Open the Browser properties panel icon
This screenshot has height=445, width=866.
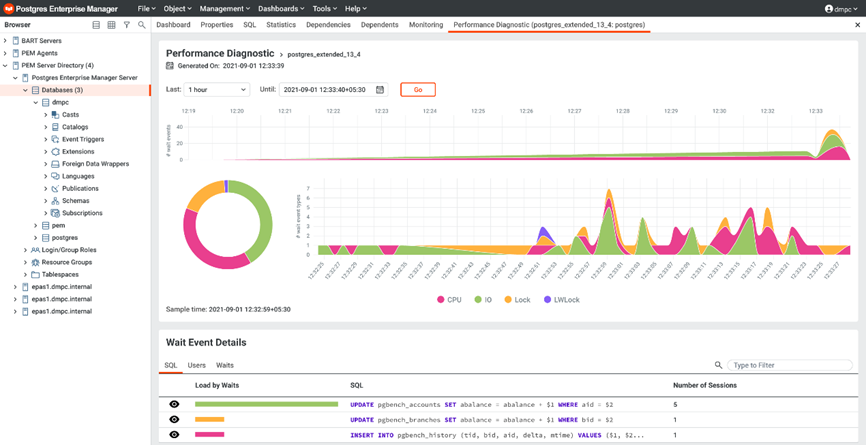96,25
